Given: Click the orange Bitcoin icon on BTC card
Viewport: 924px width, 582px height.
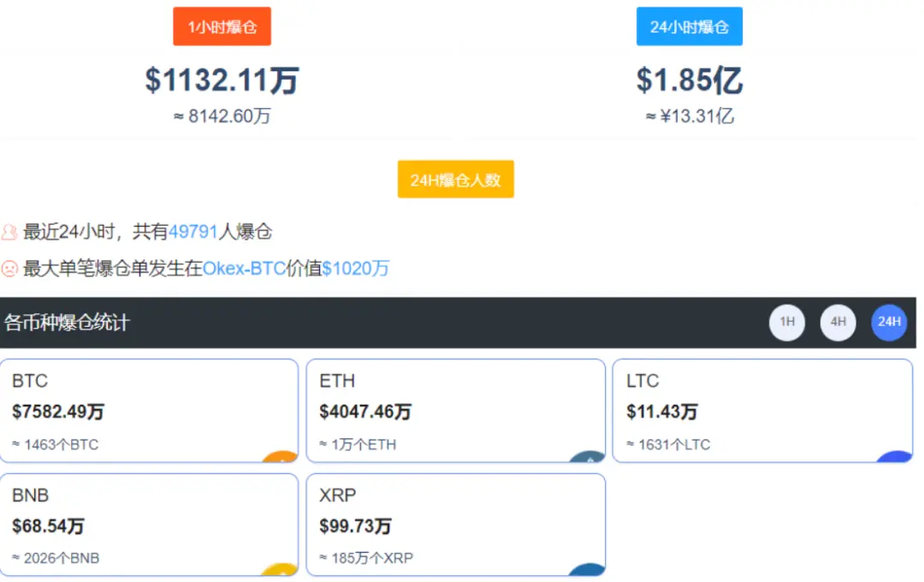Looking at the screenshot, I should click(281, 456).
